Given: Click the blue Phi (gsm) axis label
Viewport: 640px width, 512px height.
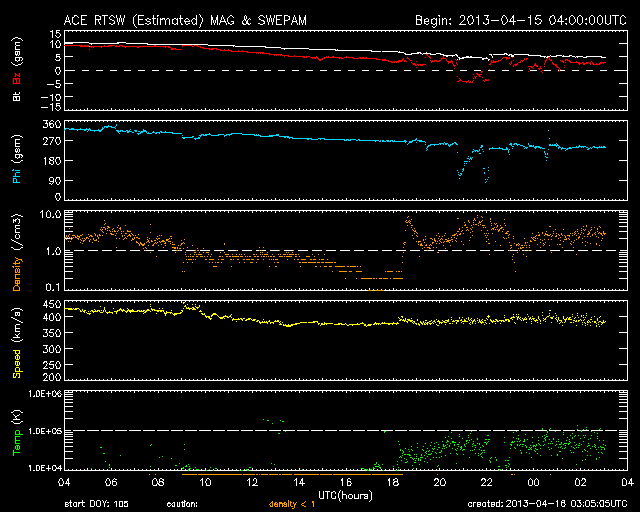Looking at the screenshot, I should click(17, 163).
